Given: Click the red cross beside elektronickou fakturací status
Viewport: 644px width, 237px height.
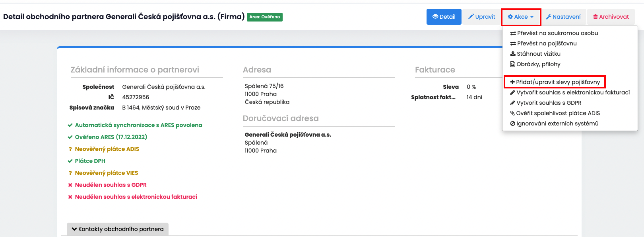Looking at the screenshot, I should 70,197.
